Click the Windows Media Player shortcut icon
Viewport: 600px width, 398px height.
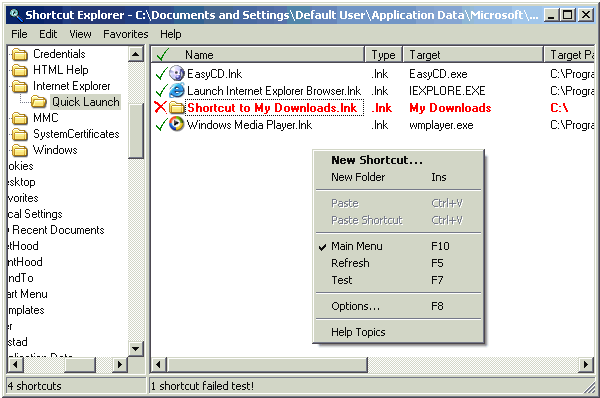[176, 124]
